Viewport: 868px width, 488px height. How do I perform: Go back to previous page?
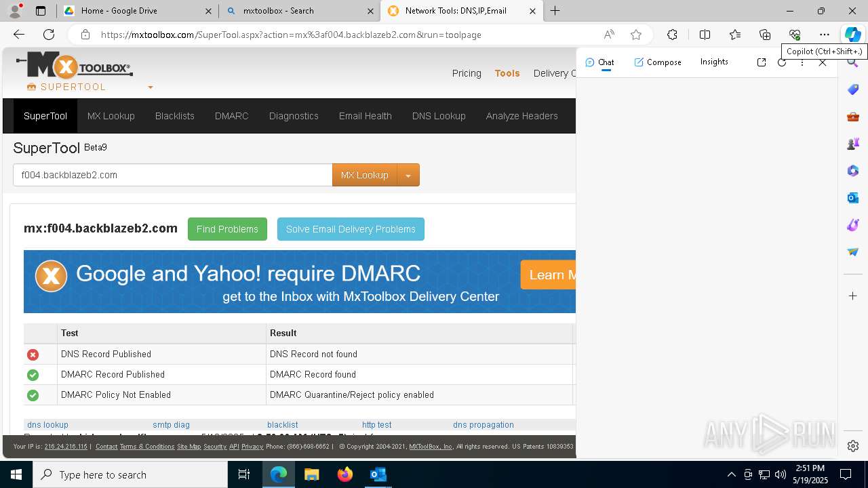click(19, 35)
